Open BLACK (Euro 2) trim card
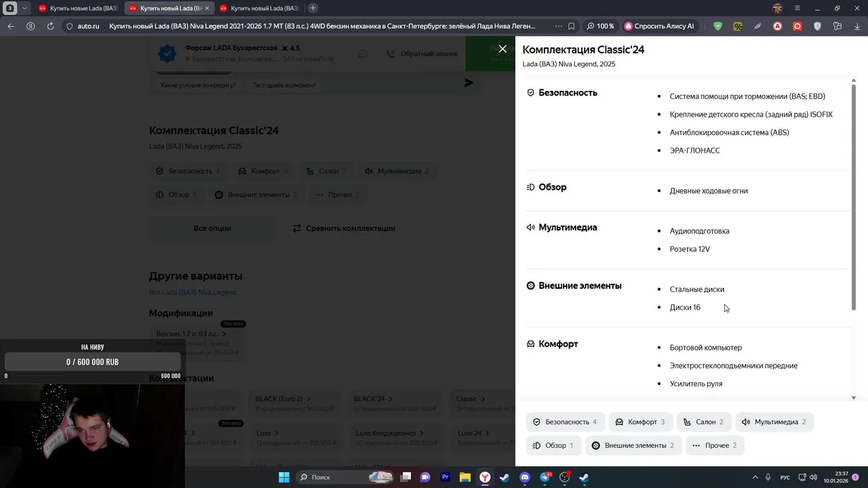The image size is (868, 488). coord(295,404)
